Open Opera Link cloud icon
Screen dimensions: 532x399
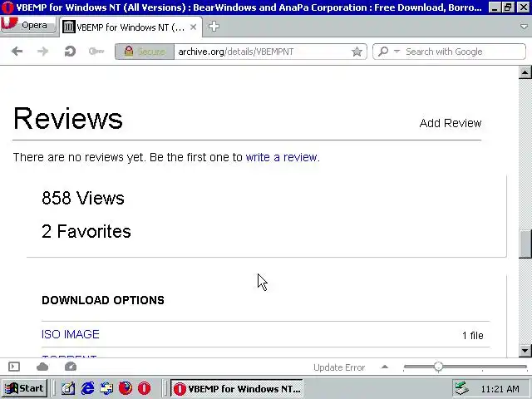pos(42,367)
